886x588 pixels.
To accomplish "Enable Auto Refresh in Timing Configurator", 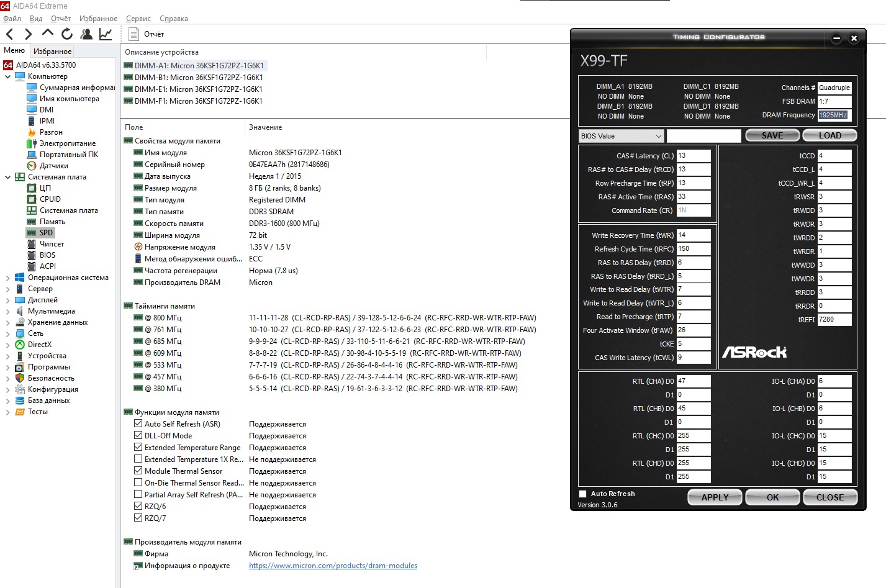I will tap(582, 494).
